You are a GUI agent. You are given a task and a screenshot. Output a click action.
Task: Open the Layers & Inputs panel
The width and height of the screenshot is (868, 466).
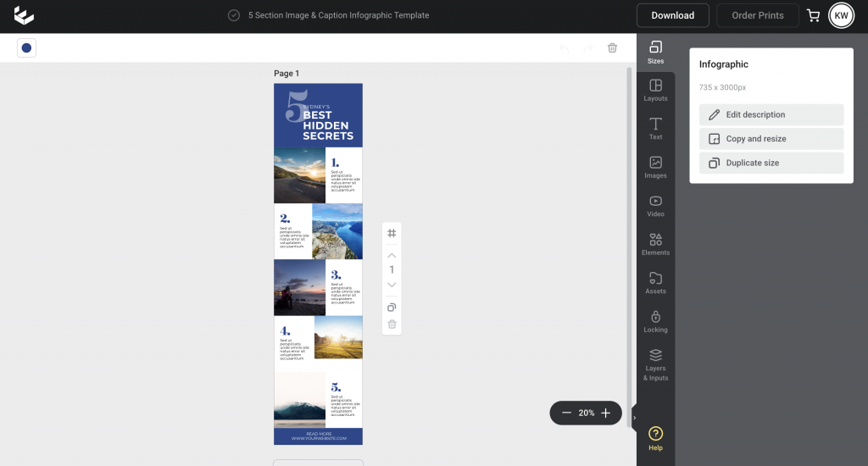click(x=655, y=364)
